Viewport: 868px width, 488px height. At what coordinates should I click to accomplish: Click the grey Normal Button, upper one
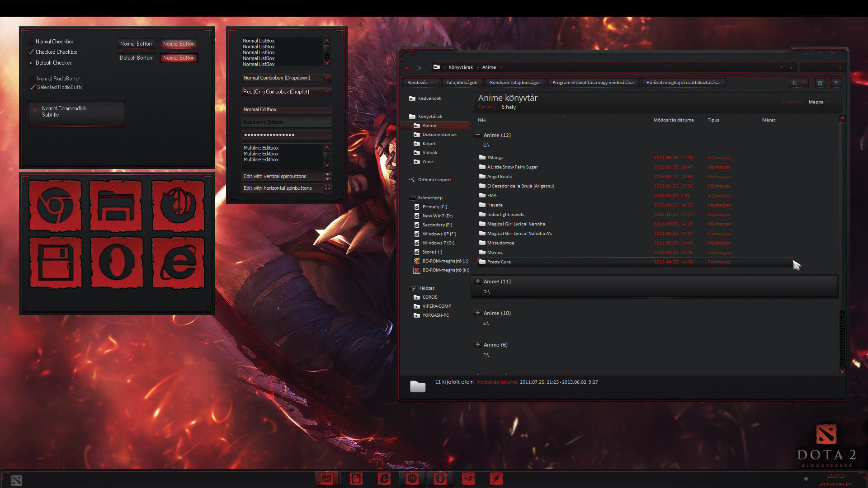tap(136, 44)
